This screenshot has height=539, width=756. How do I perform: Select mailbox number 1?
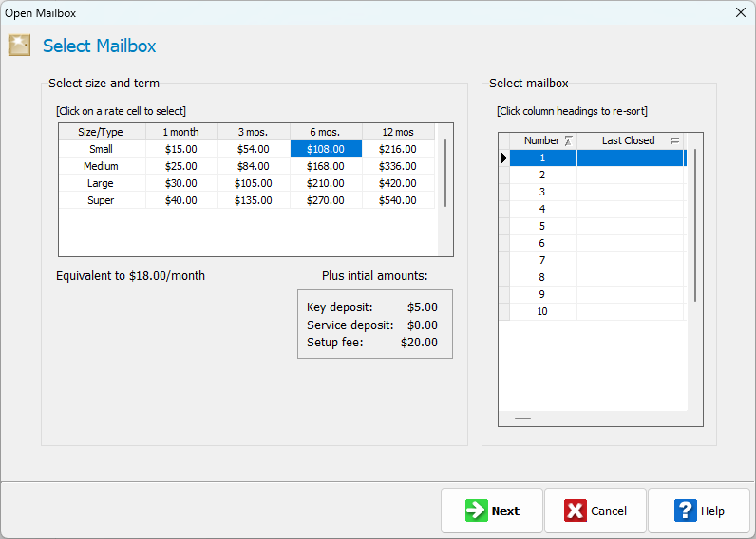[543, 158]
